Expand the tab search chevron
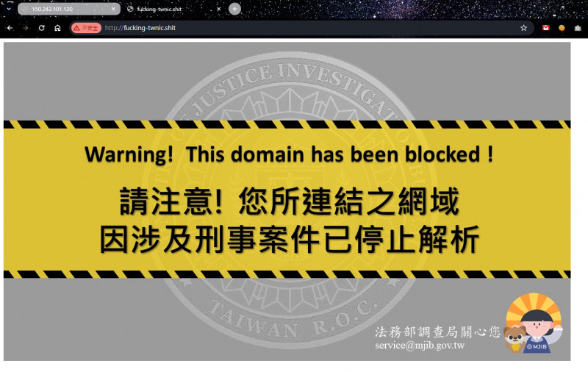Image resolution: width=588 pixels, height=372 pixels. [8, 9]
